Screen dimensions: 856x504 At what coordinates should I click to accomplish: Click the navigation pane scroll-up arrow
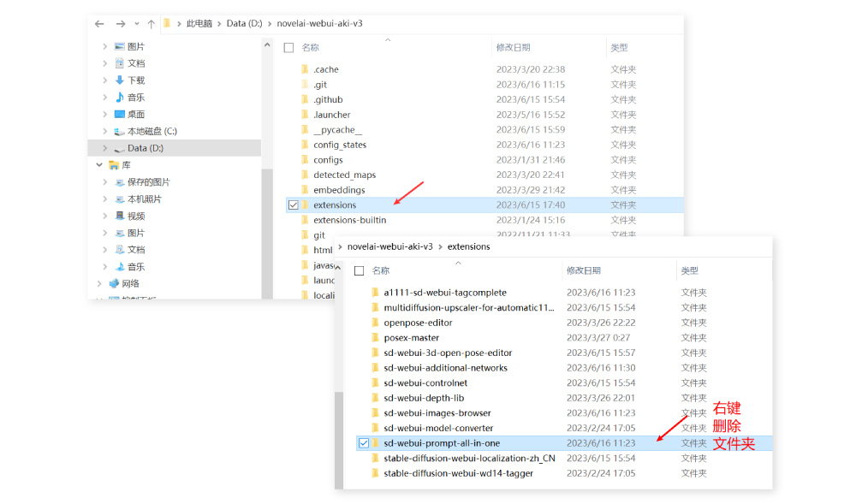267,44
